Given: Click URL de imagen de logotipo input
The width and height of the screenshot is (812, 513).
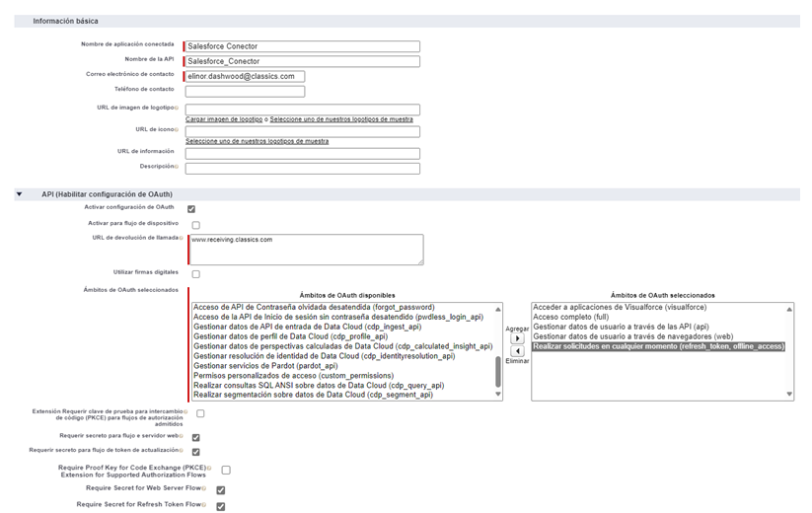Looking at the screenshot, I should click(x=303, y=110).
